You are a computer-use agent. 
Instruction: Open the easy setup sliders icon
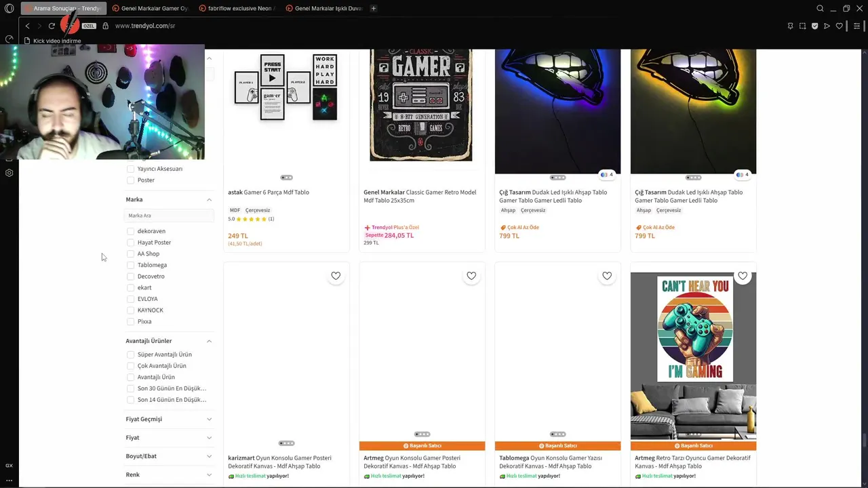(x=857, y=26)
